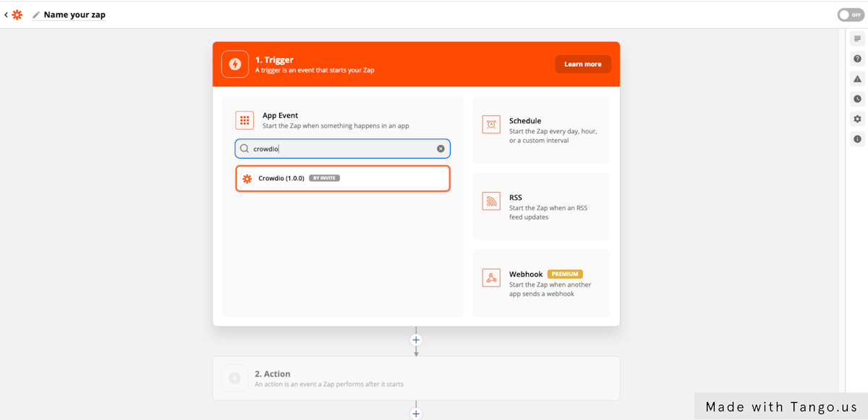Open Zapier home logo icon
Viewport: 868px width, 420px height.
click(17, 14)
